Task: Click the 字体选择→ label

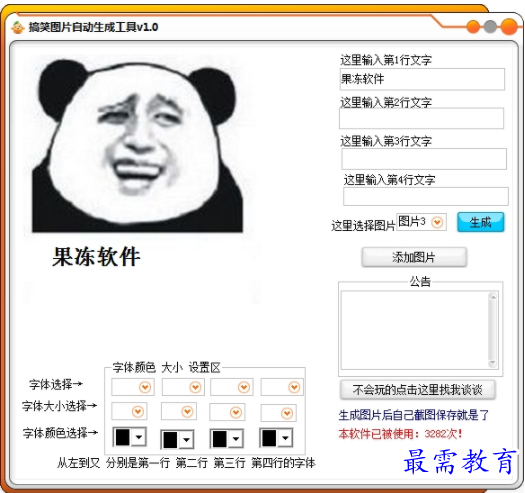Action: click(x=56, y=384)
